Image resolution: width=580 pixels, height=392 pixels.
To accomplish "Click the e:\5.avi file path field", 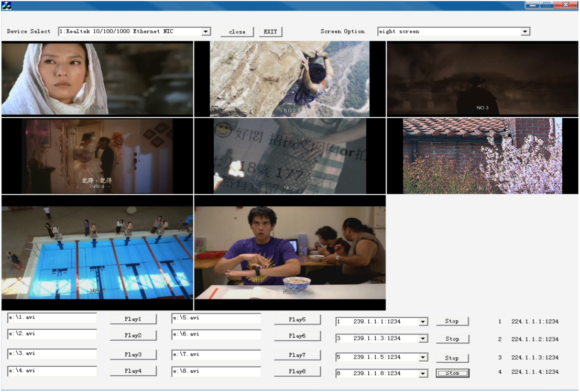I will [x=216, y=318].
